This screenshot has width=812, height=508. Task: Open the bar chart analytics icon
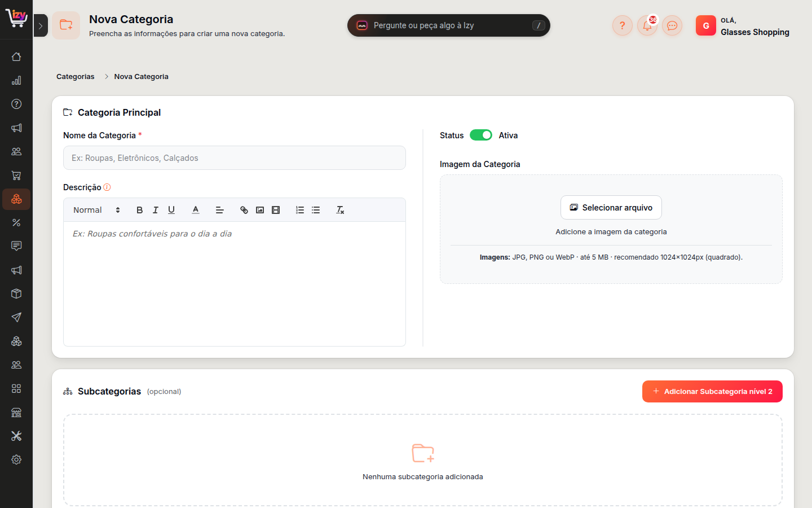pos(16,80)
